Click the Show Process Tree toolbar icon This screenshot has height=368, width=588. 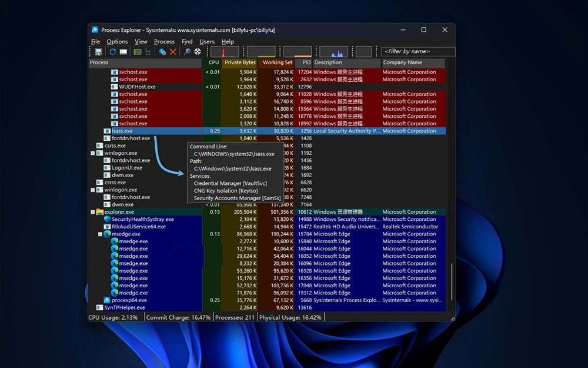pyautogui.click(x=148, y=52)
